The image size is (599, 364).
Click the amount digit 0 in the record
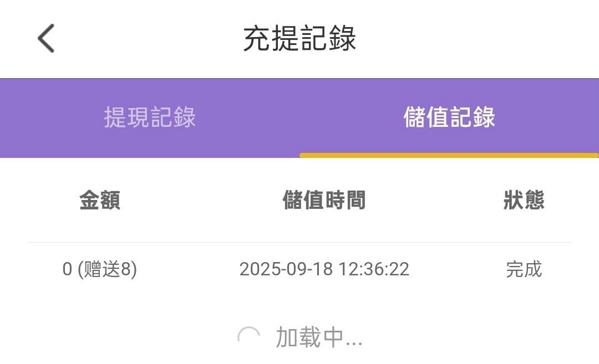point(67,270)
